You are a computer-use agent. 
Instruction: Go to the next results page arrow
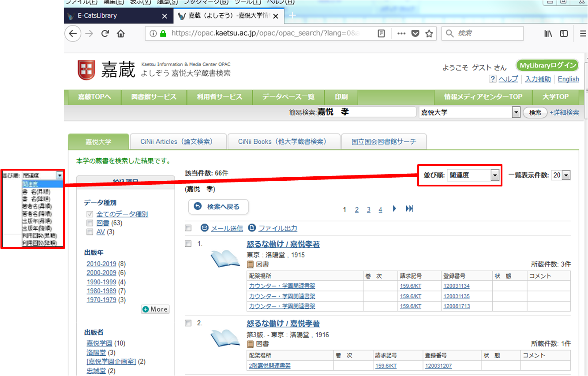click(x=395, y=209)
